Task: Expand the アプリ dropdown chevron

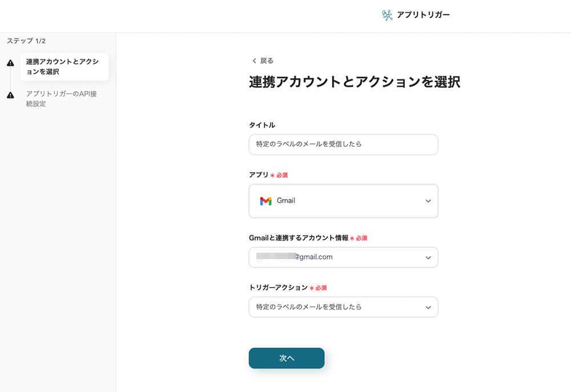Action: pos(428,201)
